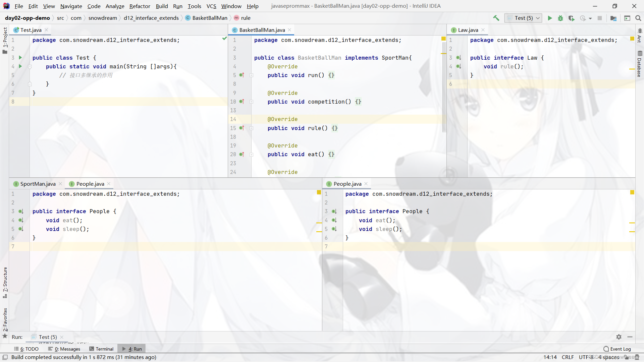Image resolution: width=644 pixels, height=362 pixels.
Task: Close the Law.java tab
Action: pos(483,30)
